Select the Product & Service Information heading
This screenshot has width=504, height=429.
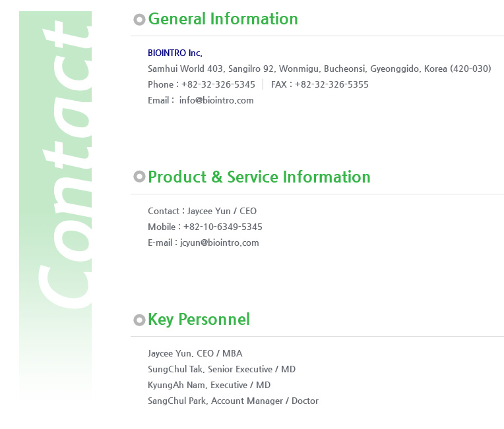tap(259, 177)
